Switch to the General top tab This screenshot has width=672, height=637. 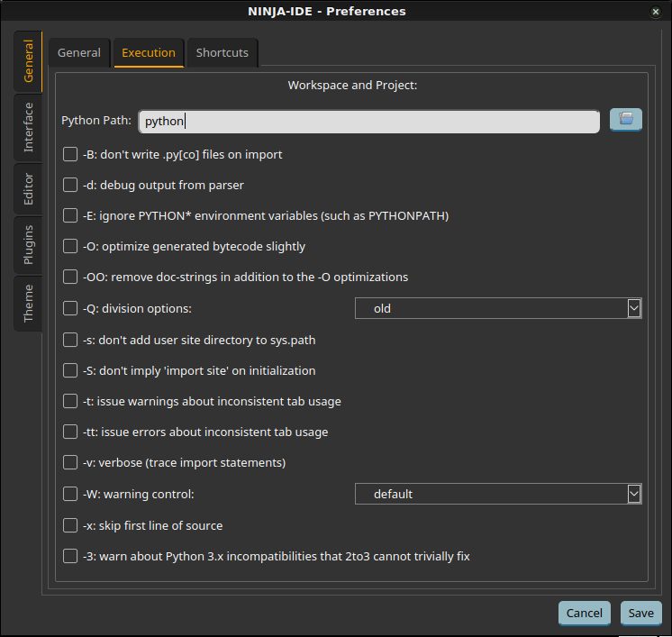pos(79,53)
